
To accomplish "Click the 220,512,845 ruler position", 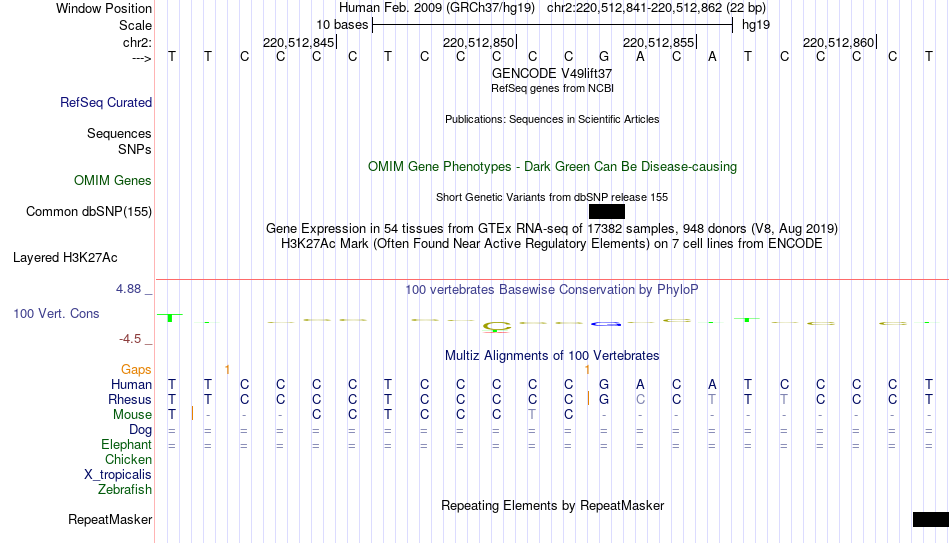I will (x=298, y=42).
